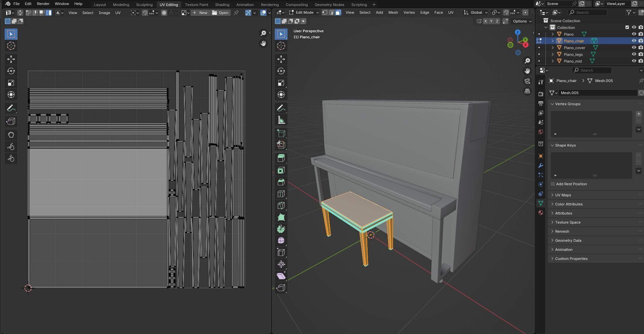Switch to the Layout workspace tab
This screenshot has width=644, height=334.
pyautogui.click(x=100, y=5)
